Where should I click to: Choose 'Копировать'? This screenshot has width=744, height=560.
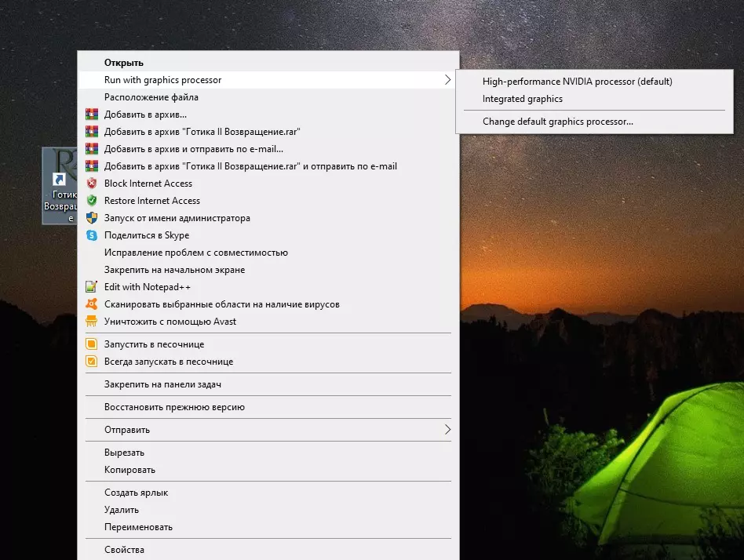coord(268,470)
